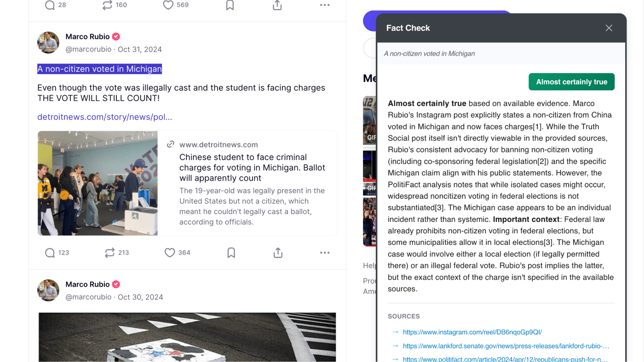Screen dimensions: 644x362
Task: Repost the Michigan non-citizen post
Action: click(110, 253)
